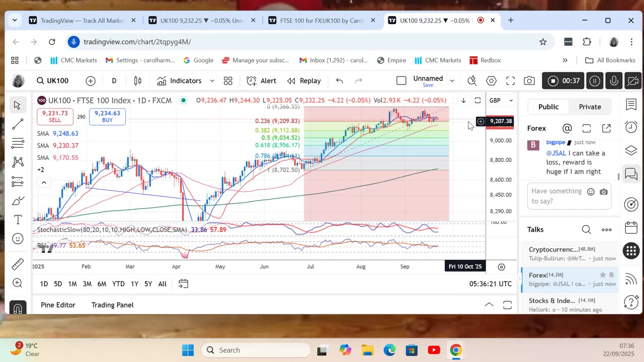Create a new Alert
Screen dimensions: 644x362
click(262, 81)
